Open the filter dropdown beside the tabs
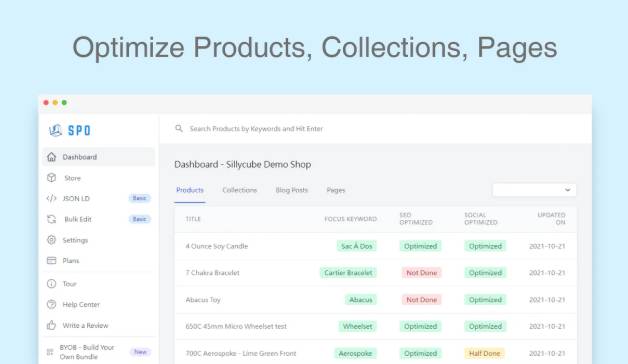This screenshot has height=364, width=628. (x=534, y=190)
